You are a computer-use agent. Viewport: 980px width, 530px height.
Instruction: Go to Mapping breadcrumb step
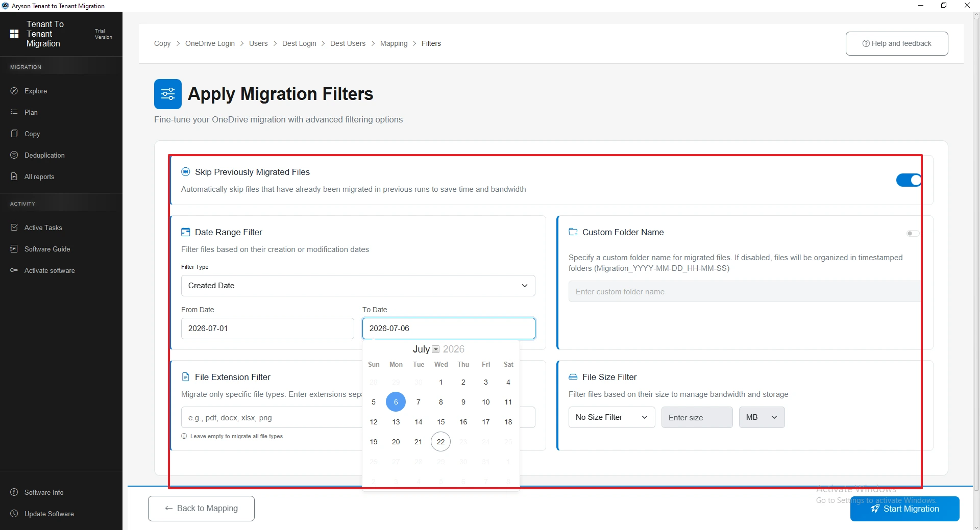394,43
